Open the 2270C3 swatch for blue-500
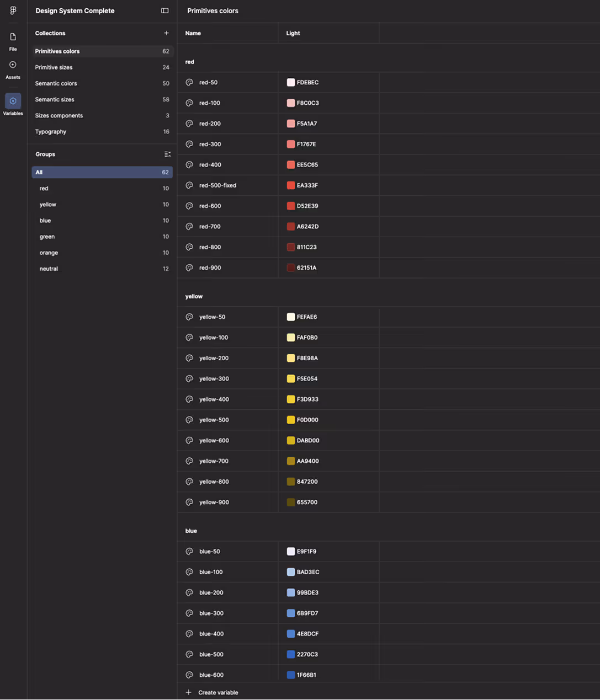Screen dimensions: 600x700 click(291, 654)
